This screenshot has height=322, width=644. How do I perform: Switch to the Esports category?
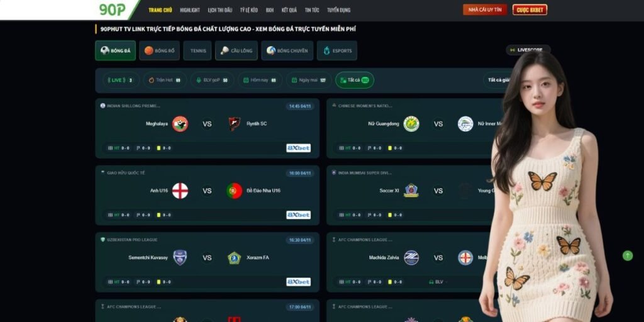pos(337,50)
